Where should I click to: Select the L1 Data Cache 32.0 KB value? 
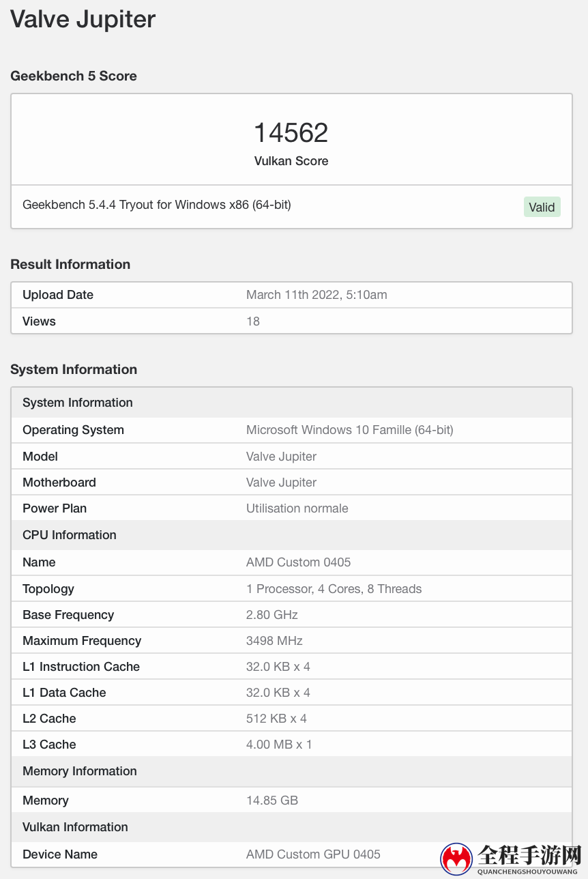(x=278, y=693)
